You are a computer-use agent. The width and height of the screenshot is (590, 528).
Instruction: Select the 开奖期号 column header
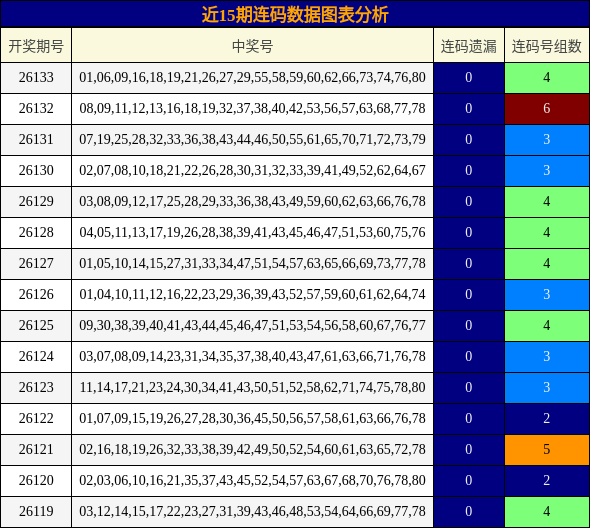coord(36,46)
